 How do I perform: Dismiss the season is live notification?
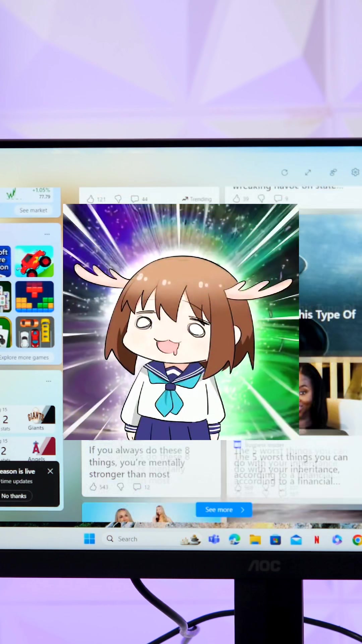pos(50,471)
